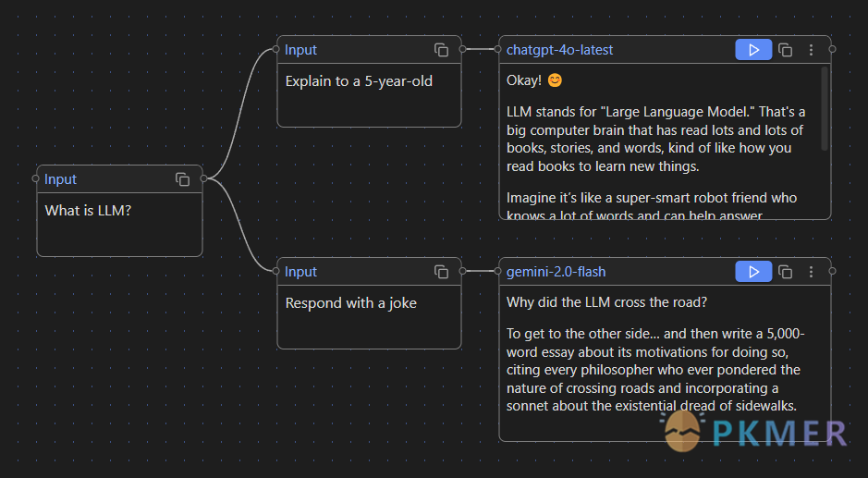Screen dimensions: 868x478
Task: Click the chatgpt-4o-latest model name
Action: click(559, 50)
